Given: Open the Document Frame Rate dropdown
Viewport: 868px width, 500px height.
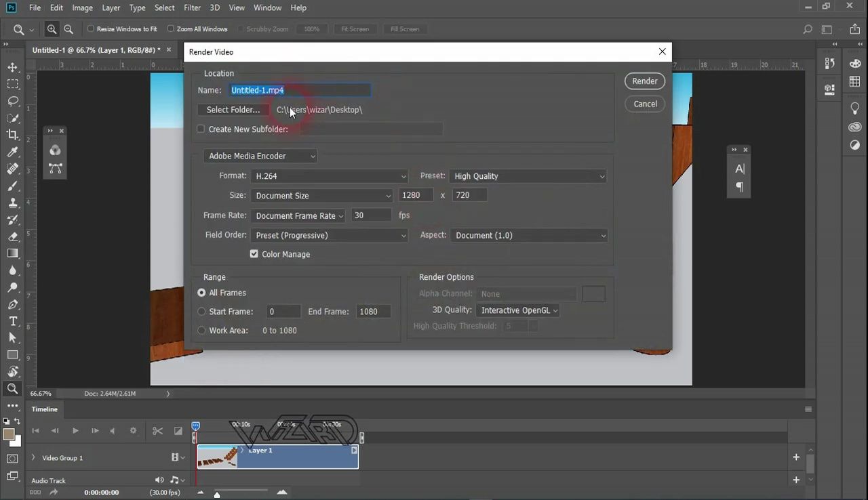Looking at the screenshot, I should click(298, 215).
